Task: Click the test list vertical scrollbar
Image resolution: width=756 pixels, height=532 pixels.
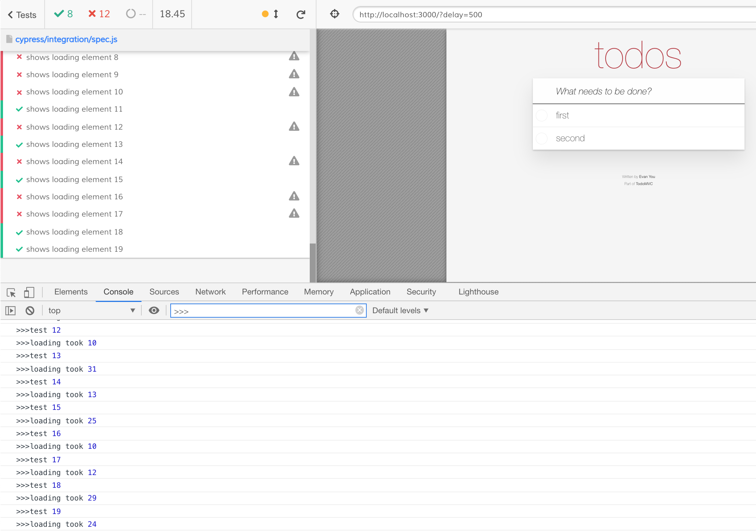Action: (x=312, y=262)
